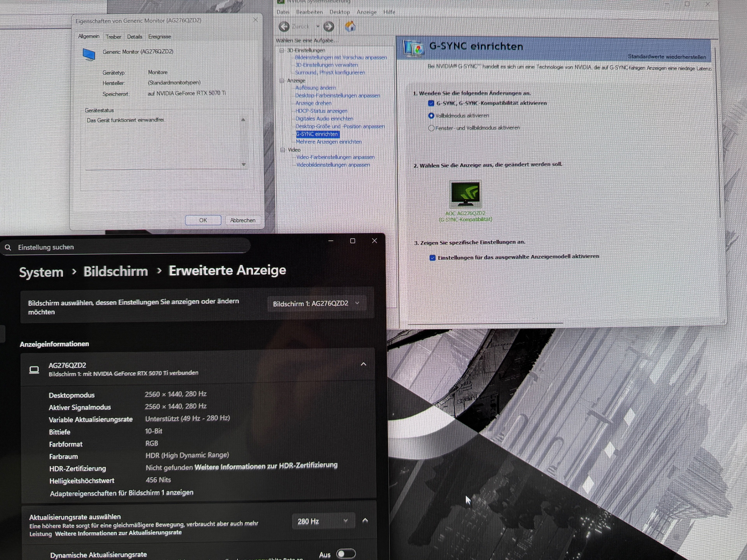The width and height of the screenshot is (747, 560).
Task: Toggle Dynamische Aktualisierungsrate switch
Action: click(x=346, y=554)
